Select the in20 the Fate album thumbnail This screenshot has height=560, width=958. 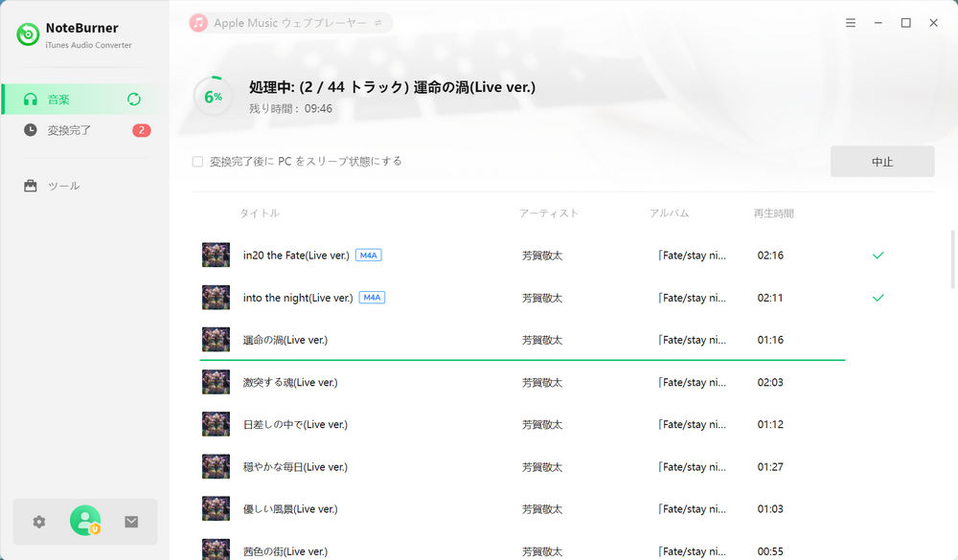point(216,256)
